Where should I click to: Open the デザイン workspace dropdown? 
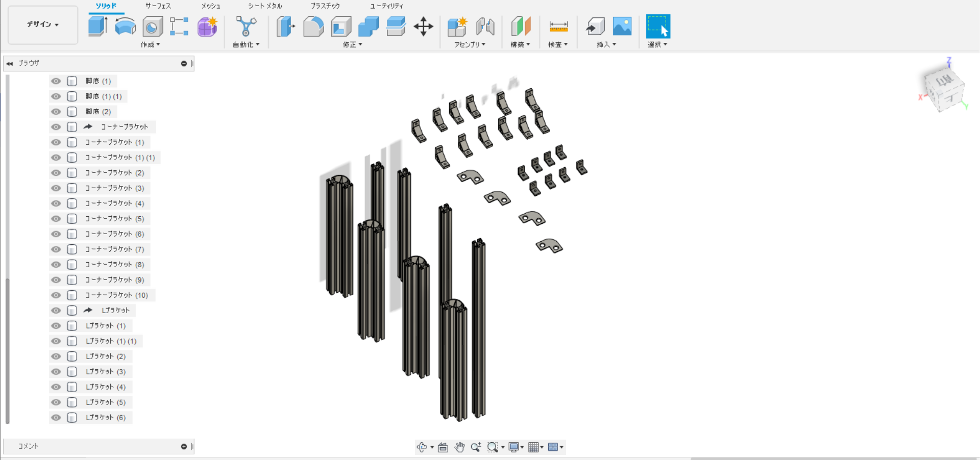[x=43, y=24]
